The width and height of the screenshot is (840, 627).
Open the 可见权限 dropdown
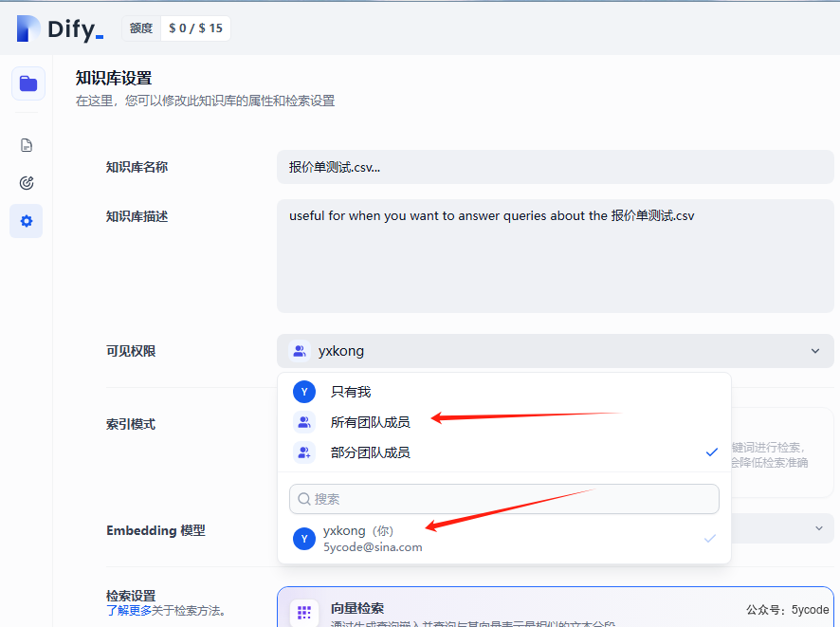point(556,350)
